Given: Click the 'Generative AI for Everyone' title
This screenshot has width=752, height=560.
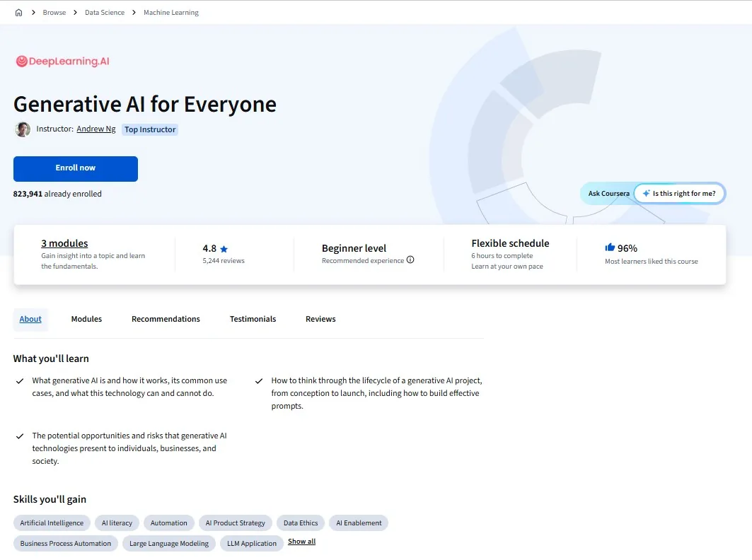Looking at the screenshot, I should coord(145,105).
